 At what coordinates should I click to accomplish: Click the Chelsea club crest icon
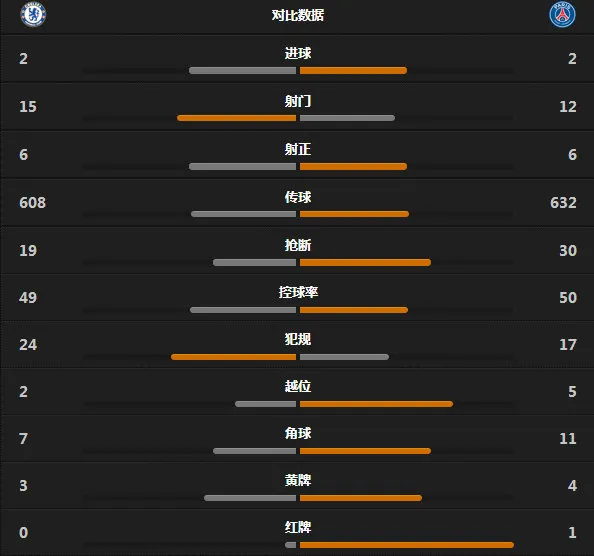pyautogui.click(x=33, y=14)
